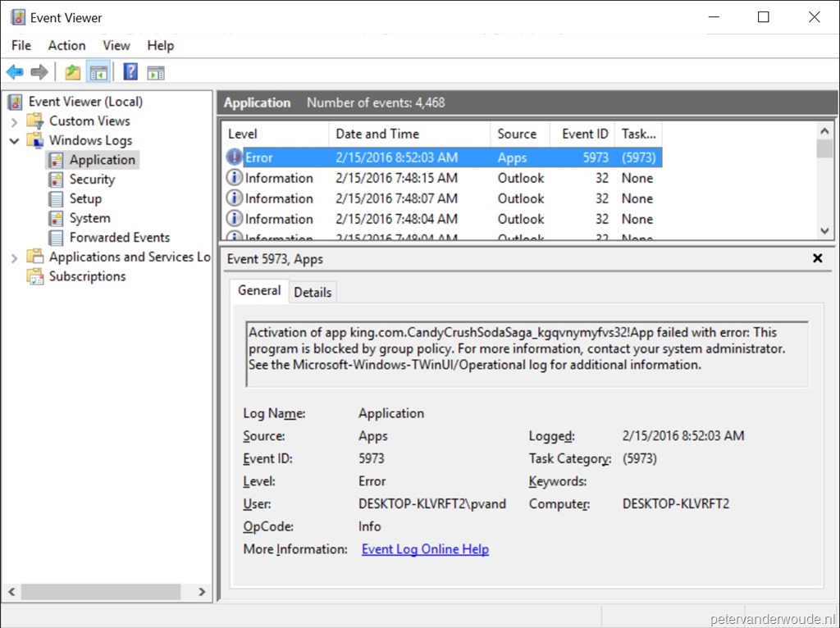Collapse the Windows Logs node

[x=15, y=140]
